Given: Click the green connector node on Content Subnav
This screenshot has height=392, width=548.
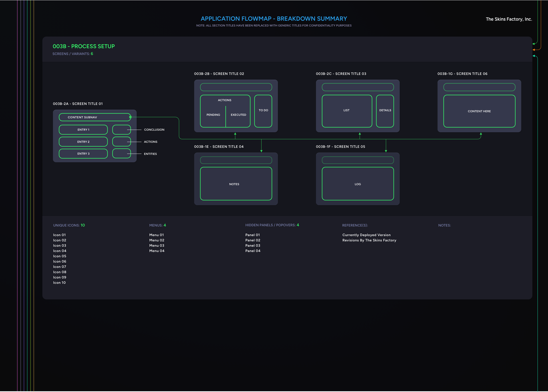Looking at the screenshot, I should pyautogui.click(x=130, y=117).
